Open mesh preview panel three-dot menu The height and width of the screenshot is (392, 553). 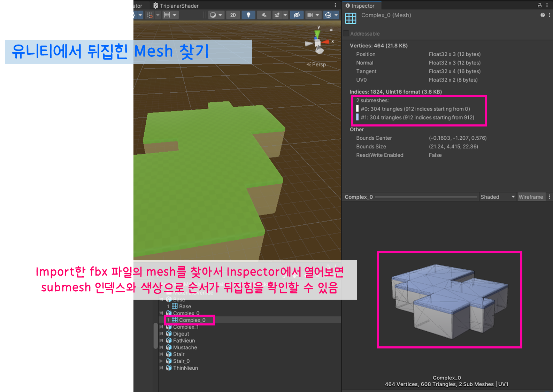[550, 197]
